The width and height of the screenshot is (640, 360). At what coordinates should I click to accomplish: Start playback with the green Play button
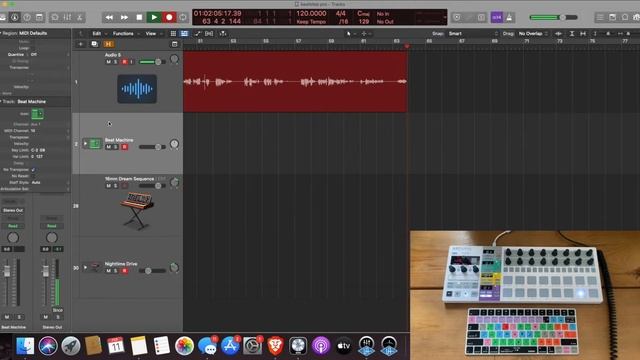[x=154, y=18]
